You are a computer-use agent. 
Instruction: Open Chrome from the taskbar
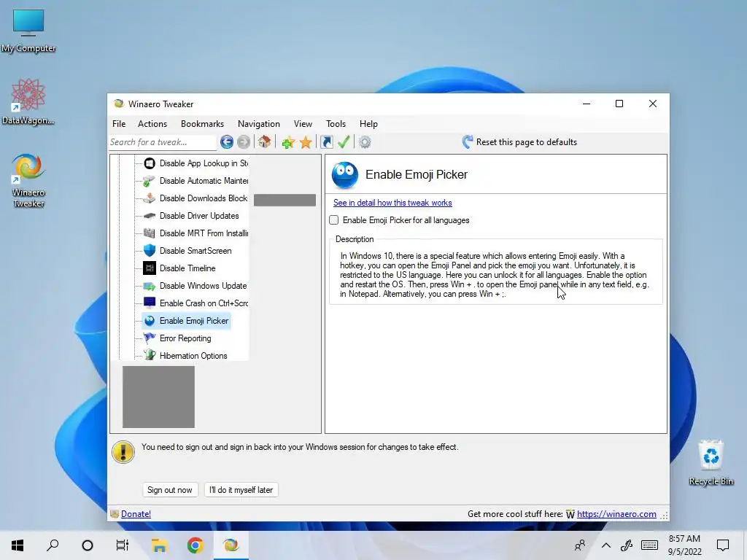coord(196,545)
